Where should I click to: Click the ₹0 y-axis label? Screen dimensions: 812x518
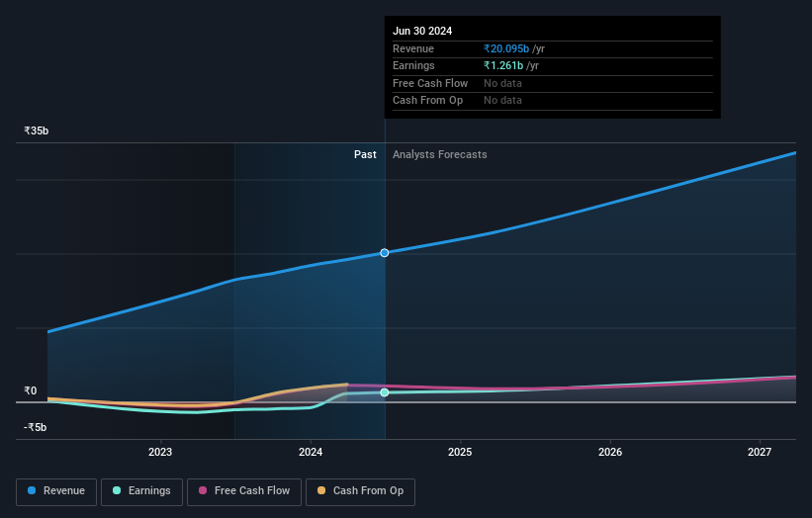click(x=31, y=391)
